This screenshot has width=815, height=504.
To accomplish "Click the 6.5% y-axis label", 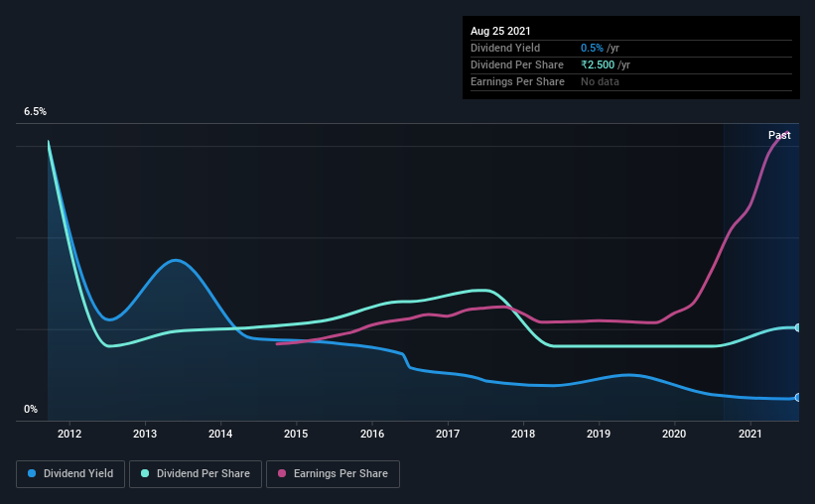I will (35, 112).
